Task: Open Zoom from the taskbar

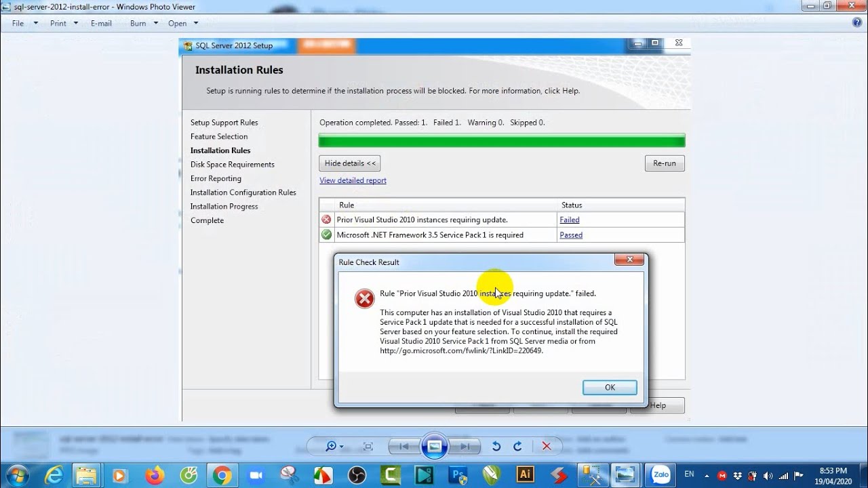Action: point(256,475)
